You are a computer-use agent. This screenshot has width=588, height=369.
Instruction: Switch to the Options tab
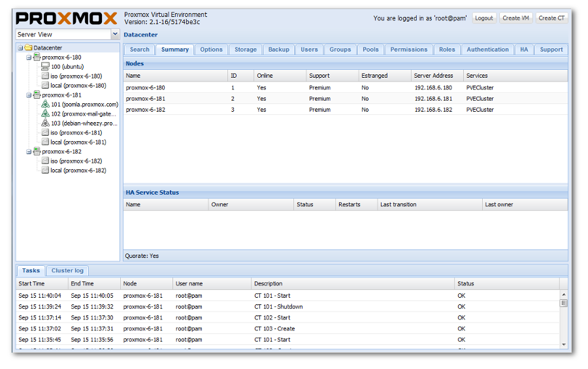(x=211, y=50)
